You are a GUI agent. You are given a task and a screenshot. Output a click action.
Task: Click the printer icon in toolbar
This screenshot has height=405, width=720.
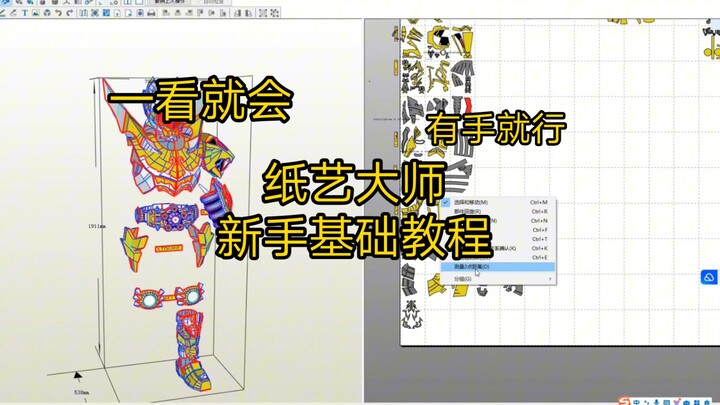[151, 13]
